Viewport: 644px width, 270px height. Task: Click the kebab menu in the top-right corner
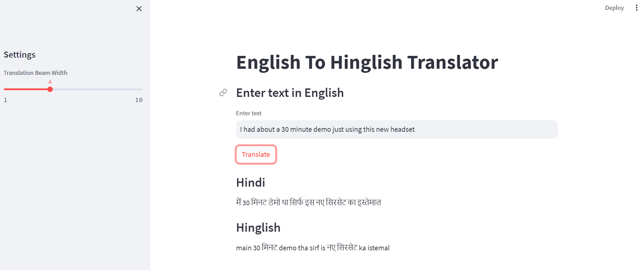coord(637,7)
